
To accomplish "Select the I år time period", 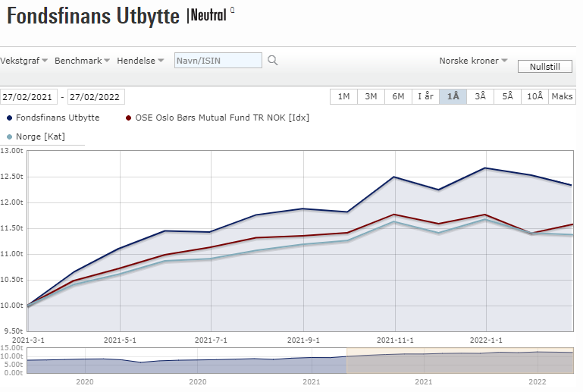I will pyautogui.click(x=426, y=97).
